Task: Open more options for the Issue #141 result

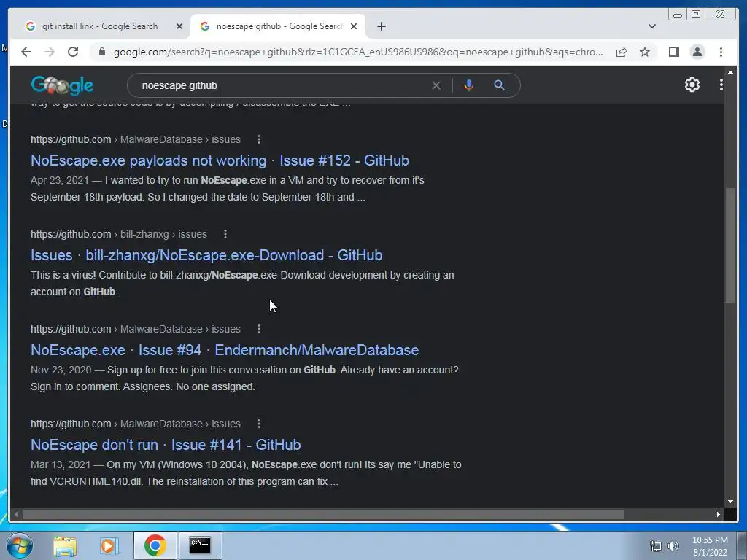Action: coord(259,424)
